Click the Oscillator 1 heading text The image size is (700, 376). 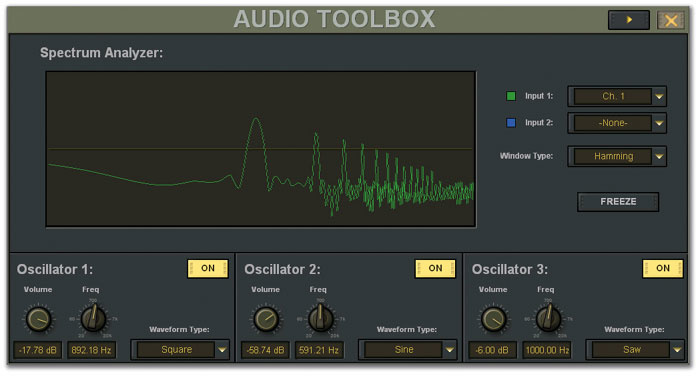(x=55, y=269)
